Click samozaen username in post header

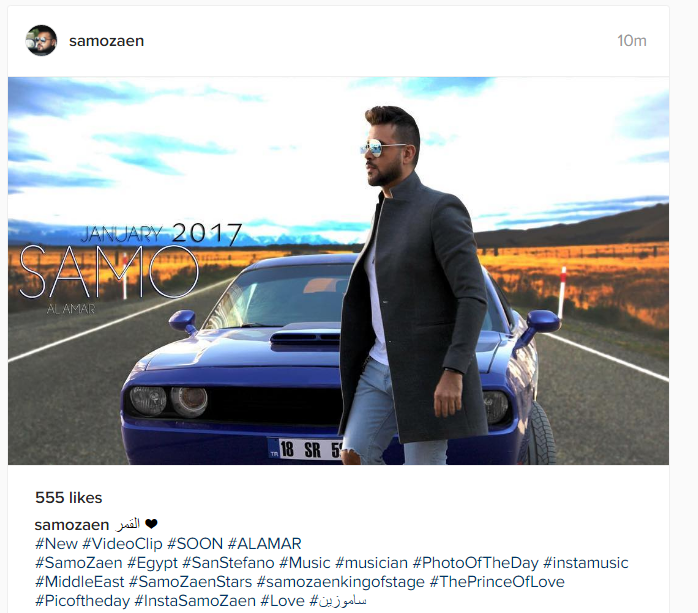pyautogui.click(x=106, y=41)
